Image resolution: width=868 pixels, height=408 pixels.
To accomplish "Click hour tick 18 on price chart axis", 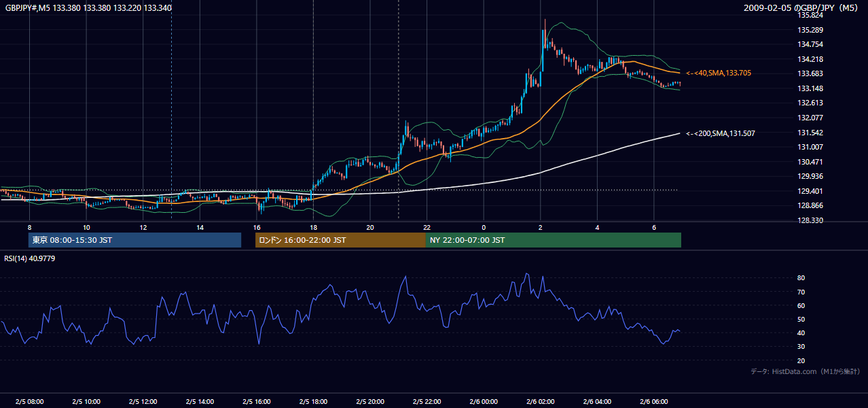I will tap(313, 227).
